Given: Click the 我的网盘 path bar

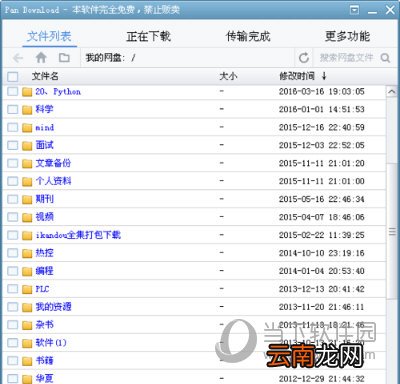Looking at the screenshot, I should click(x=187, y=58).
